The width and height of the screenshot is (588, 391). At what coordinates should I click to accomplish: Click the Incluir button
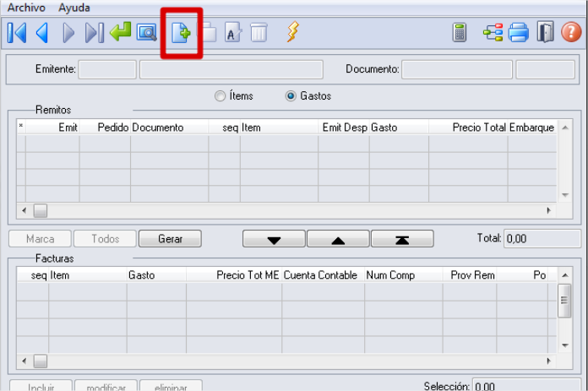tap(41, 386)
